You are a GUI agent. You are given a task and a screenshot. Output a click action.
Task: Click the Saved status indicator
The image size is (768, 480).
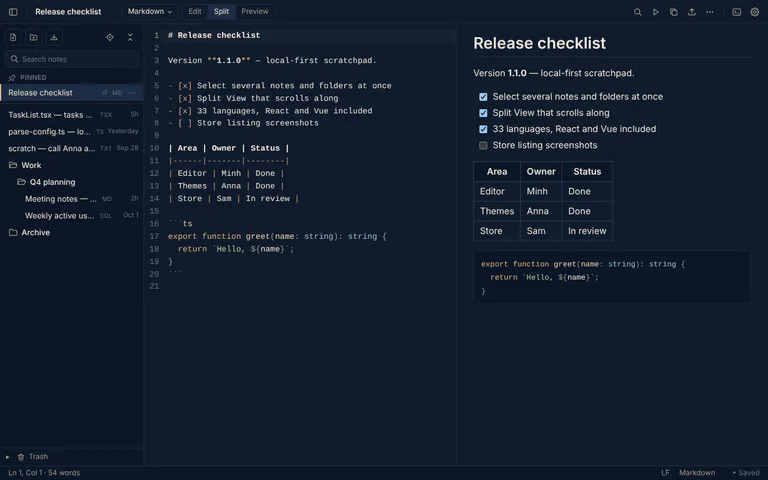click(746, 473)
